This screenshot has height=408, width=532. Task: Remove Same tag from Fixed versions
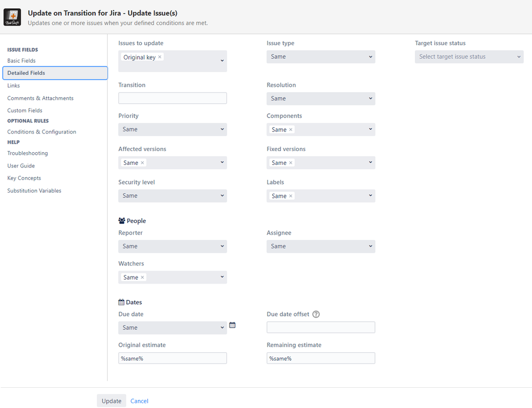click(291, 163)
